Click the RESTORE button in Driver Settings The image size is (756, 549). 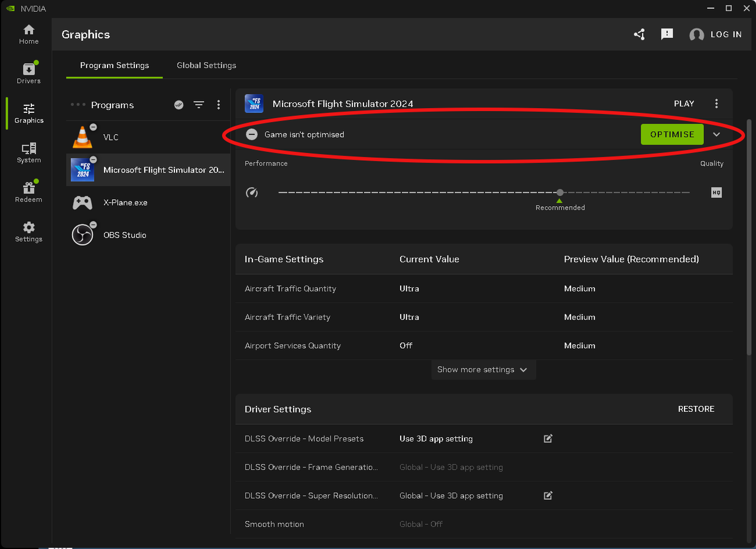click(696, 409)
